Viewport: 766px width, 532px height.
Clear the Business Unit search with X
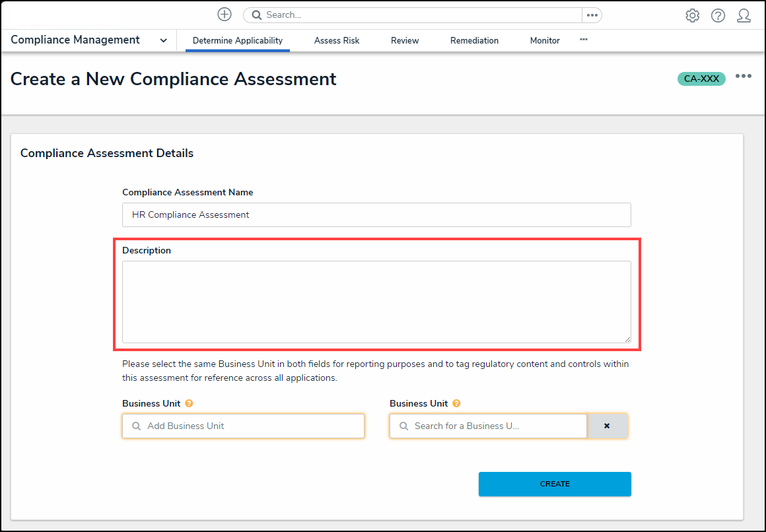tap(607, 426)
